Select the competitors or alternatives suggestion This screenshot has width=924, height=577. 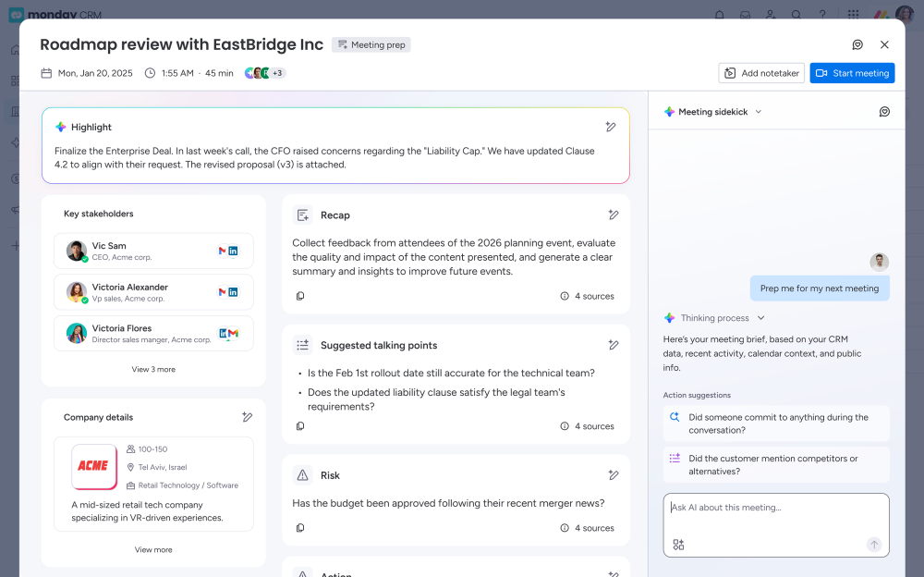776,464
